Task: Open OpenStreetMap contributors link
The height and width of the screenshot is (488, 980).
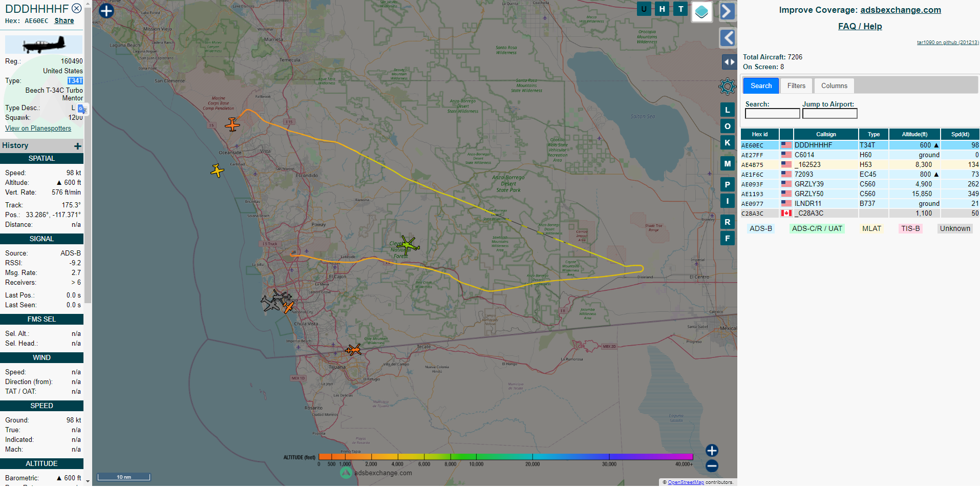Action: pos(686,482)
